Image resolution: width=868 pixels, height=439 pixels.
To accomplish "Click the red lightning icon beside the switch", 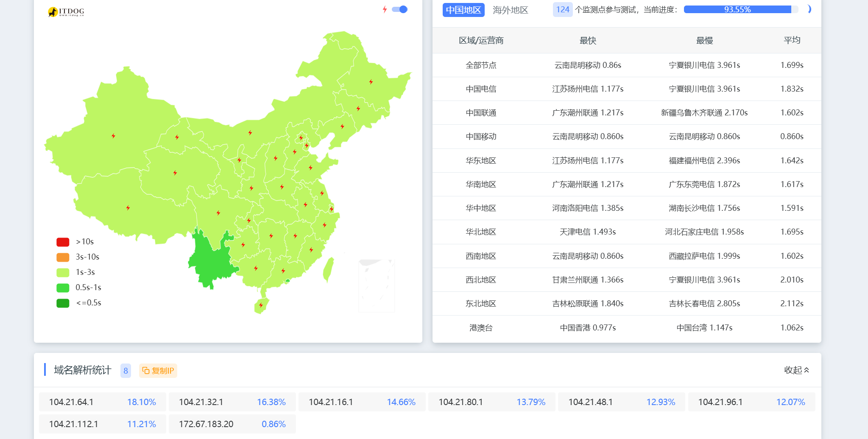I will coord(385,9).
